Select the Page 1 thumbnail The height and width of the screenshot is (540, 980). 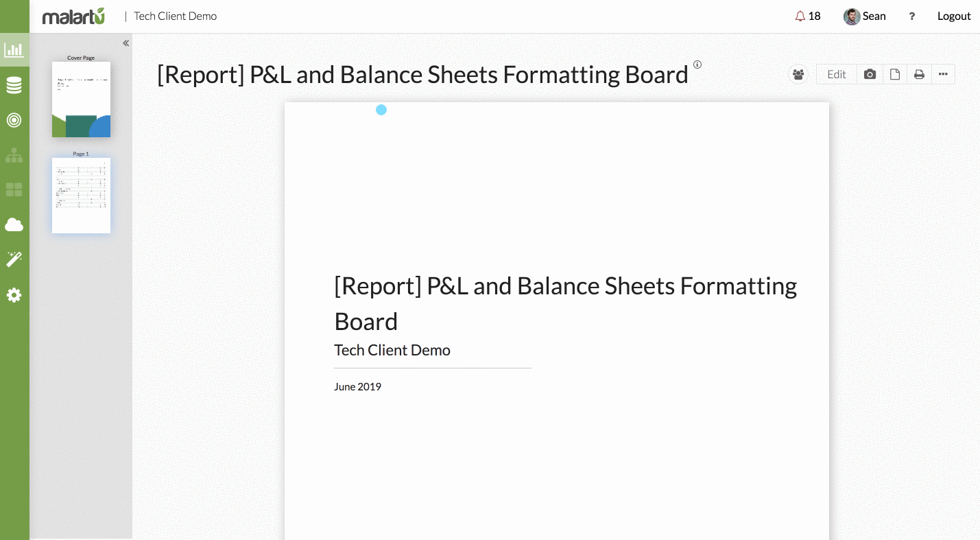[81, 195]
